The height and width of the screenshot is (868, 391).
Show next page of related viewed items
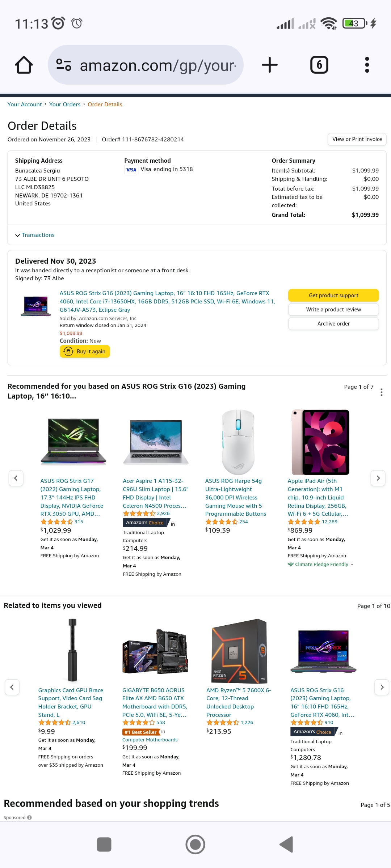click(x=382, y=687)
